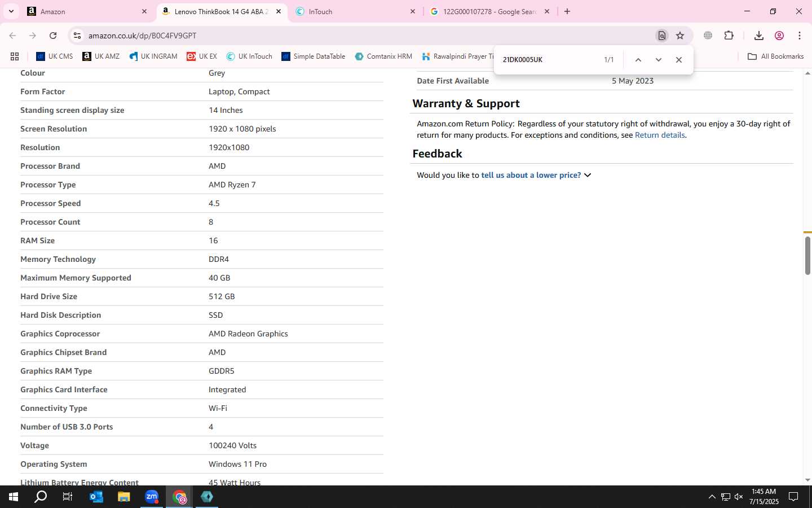This screenshot has width=812, height=508.
Task: Open tab search dropdown arrow
Action: click(11, 11)
